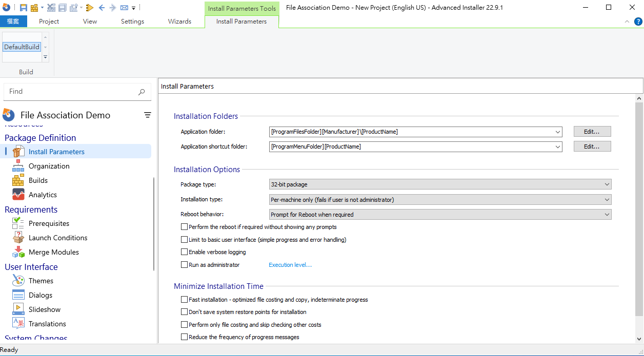Click the User Interface section heading
This screenshot has height=356, width=644.
[x=31, y=267]
